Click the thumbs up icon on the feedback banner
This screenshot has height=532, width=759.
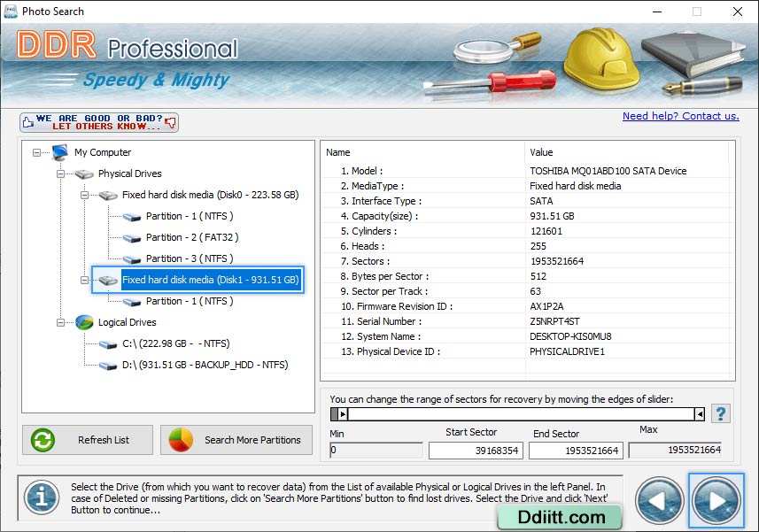pos(28,122)
